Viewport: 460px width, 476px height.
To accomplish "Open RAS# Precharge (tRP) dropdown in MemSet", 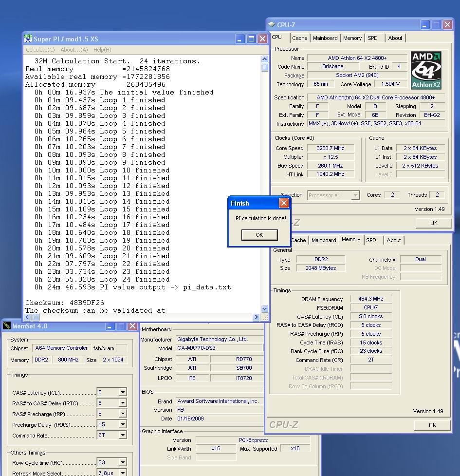I will coord(123,414).
